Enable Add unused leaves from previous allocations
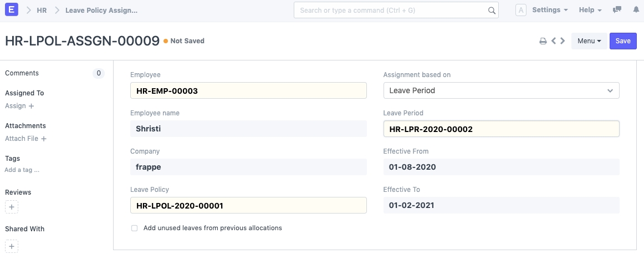Screen dimensions: 644x264 point(134,228)
